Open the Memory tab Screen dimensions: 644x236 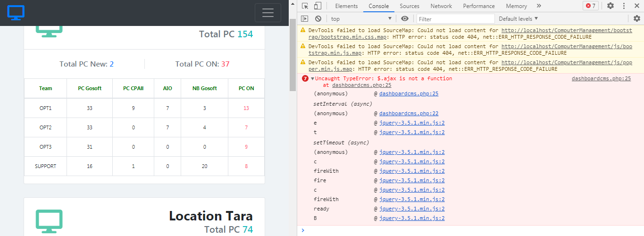(x=516, y=6)
